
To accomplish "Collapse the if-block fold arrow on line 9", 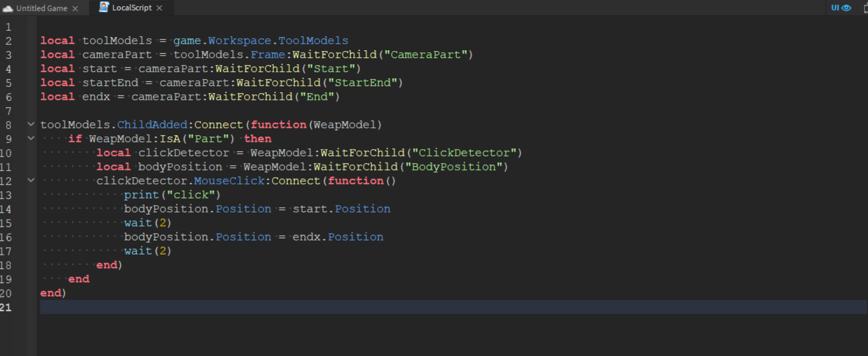I will pyautogui.click(x=31, y=138).
